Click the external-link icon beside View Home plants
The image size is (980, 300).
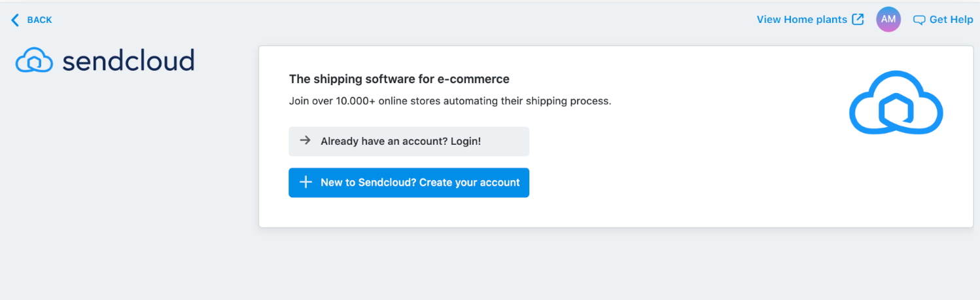(x=858, y=20)
